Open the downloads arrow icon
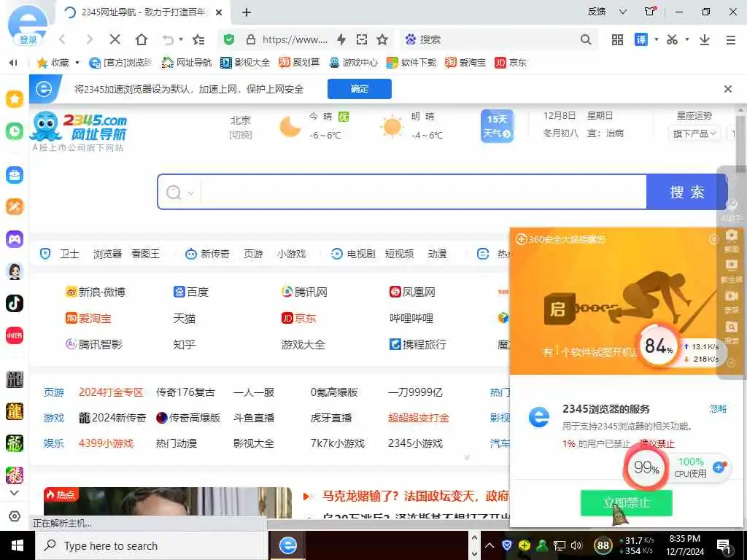Image resolution: width=747 pixels, height=560 pixels. point(705,39)
